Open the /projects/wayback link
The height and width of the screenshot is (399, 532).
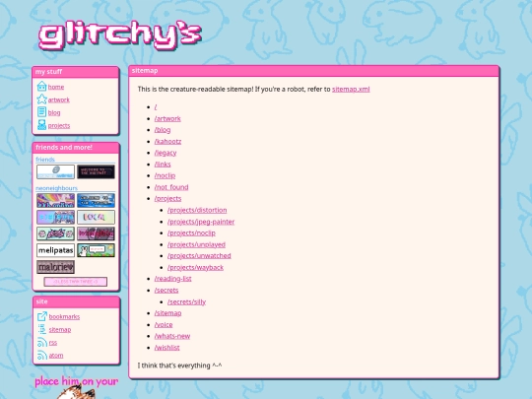(x=195, y=267)
